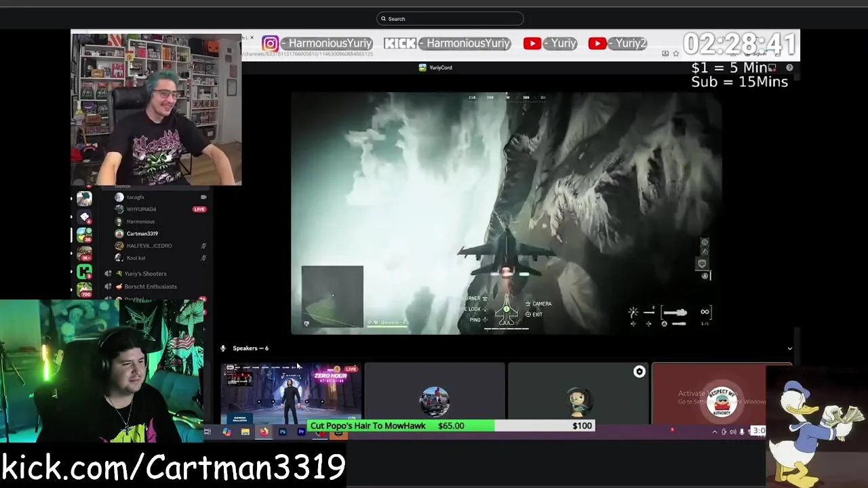Open the server with 700 badge

[84, 289]
